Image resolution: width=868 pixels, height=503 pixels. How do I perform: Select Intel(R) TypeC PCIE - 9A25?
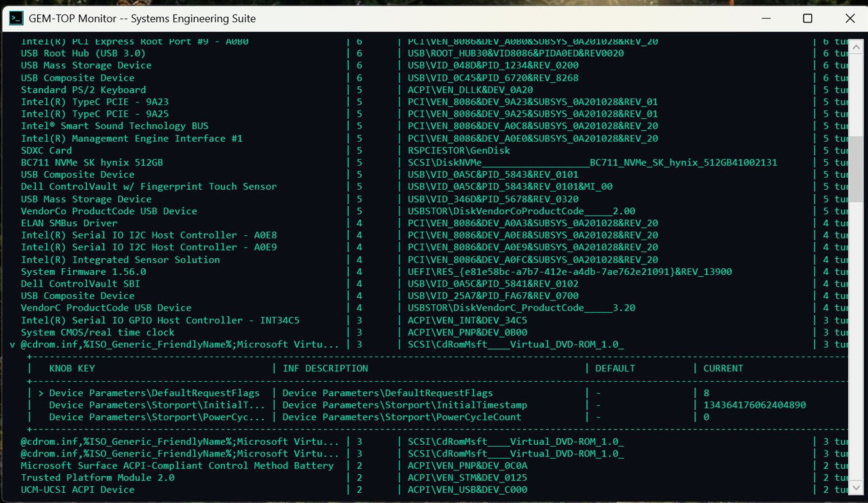click(95, 114)
